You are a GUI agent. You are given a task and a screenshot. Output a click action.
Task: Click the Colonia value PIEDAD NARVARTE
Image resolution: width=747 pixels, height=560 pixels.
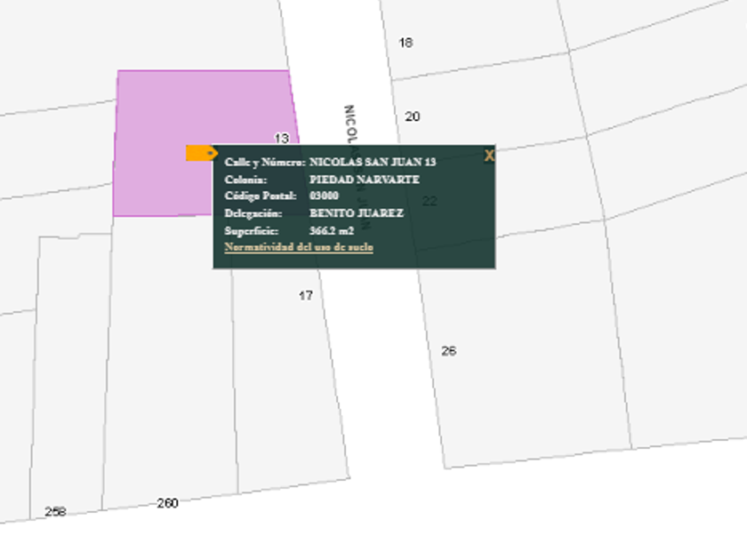365,180
